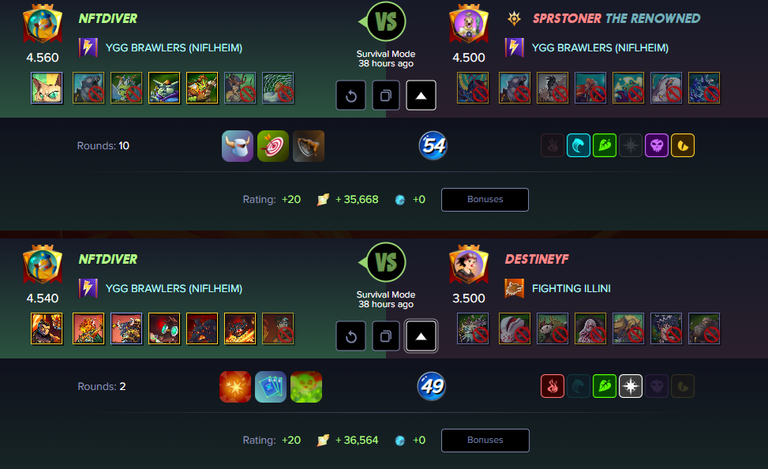Toggle the red fire element in the second battle
The width and height of the screenshot is (768, 469).
[552, 386]
